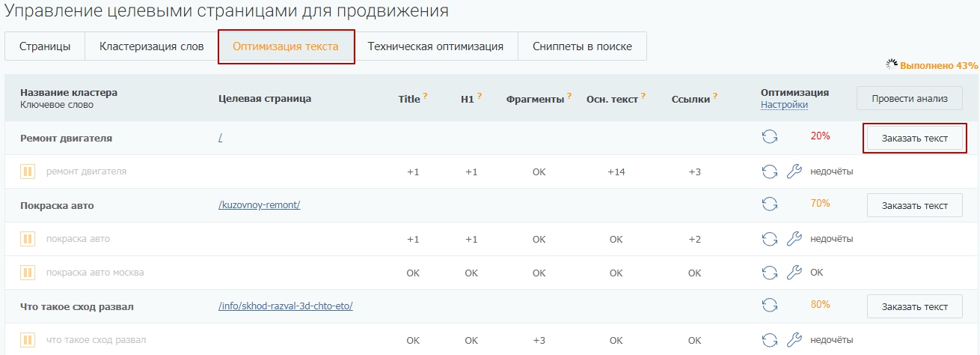The height and width of the screenshot is (355, 980).
Task: Refresh the Покраска авто cluster row
Action: [x=770, y=204]
